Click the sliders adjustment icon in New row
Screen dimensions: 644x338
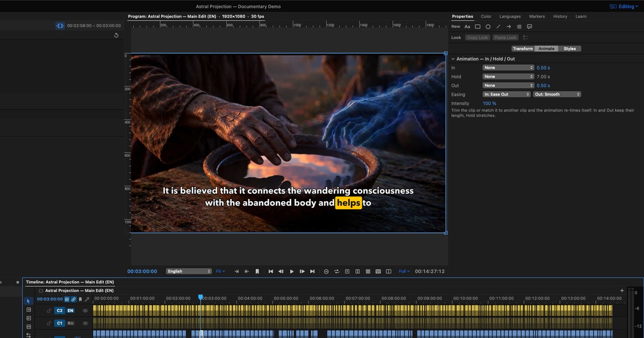pos(519,26)
